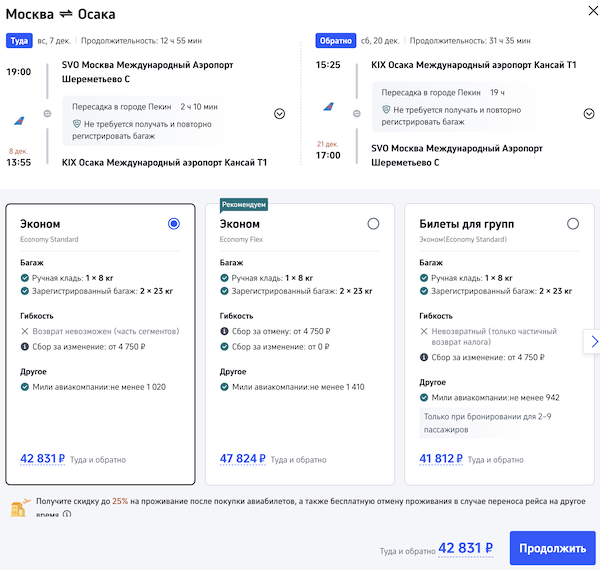
Task: Click the return flight airline logo
Action: (x=328, y=106)
